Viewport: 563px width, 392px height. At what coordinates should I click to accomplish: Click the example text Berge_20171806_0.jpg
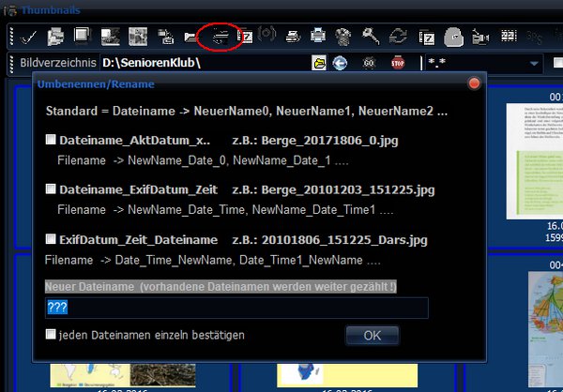coord(329,141)
